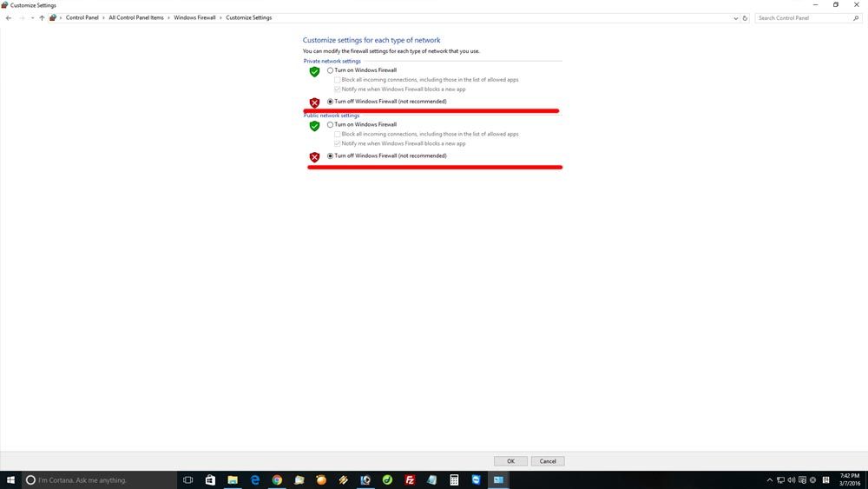
Task: Show hidden system tray icons
Action: point(769,480)
